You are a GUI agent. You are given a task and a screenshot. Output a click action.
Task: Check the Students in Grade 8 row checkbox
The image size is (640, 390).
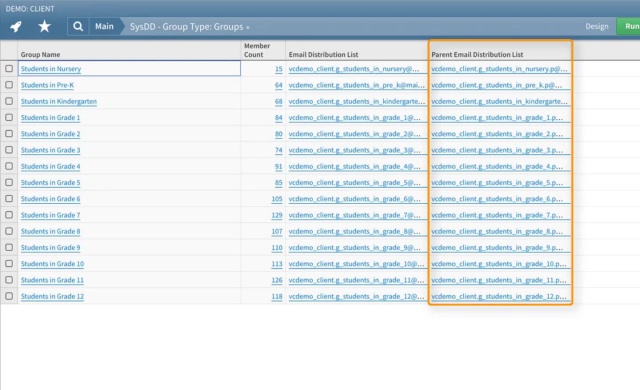[x=9, y=231]
